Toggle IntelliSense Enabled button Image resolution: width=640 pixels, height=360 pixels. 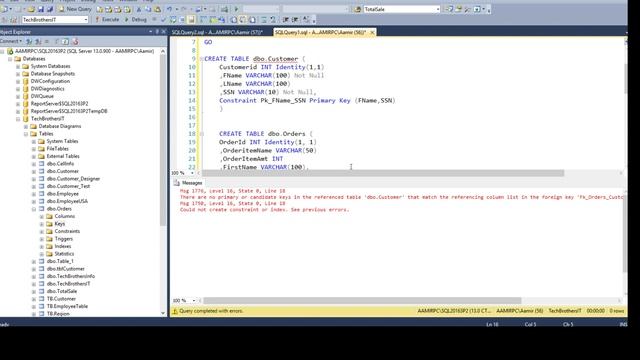point(191,20)
